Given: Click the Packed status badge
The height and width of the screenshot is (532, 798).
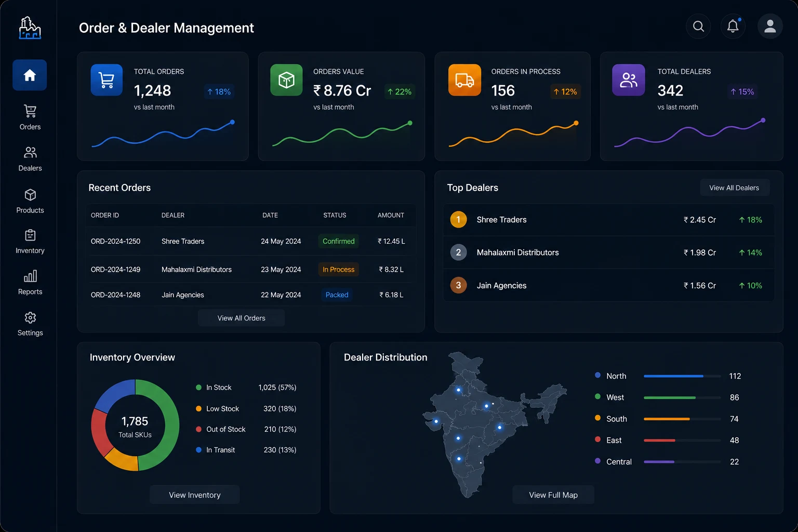Looking at the screenshot, I should 337,295.
